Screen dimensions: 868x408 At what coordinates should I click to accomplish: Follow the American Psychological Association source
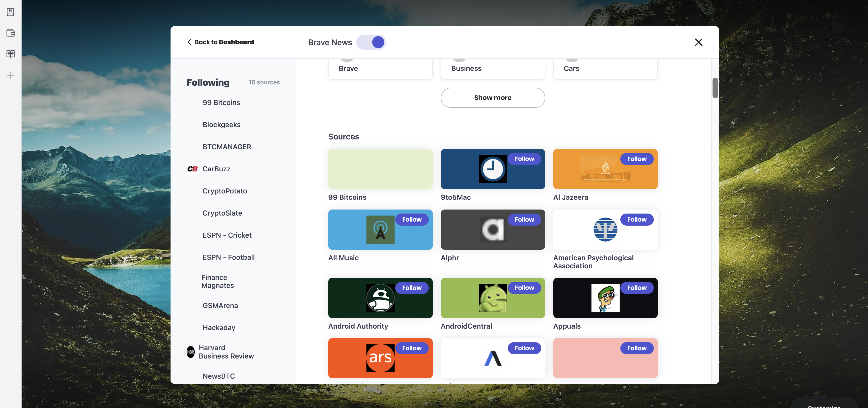point(636,220)
